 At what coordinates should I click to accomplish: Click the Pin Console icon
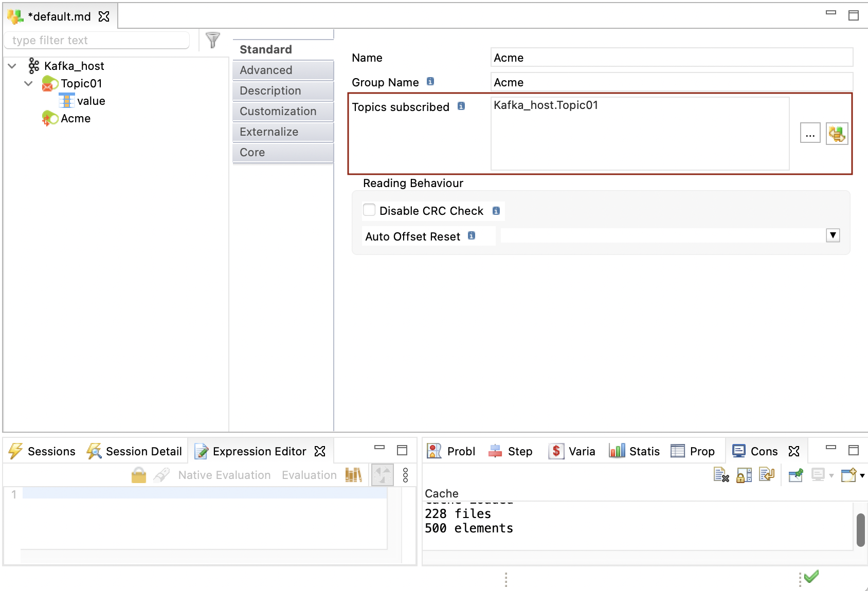point(795,475)
